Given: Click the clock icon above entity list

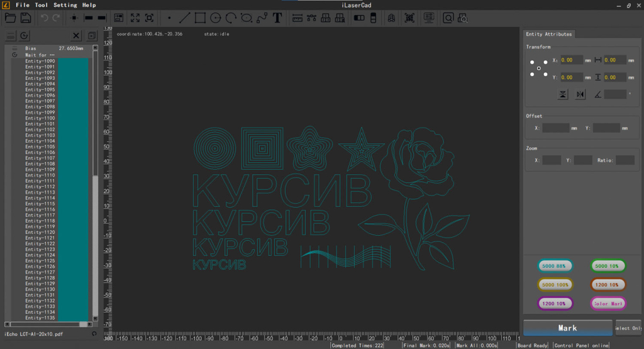Looking at the screenshot, I should [25, 36].
